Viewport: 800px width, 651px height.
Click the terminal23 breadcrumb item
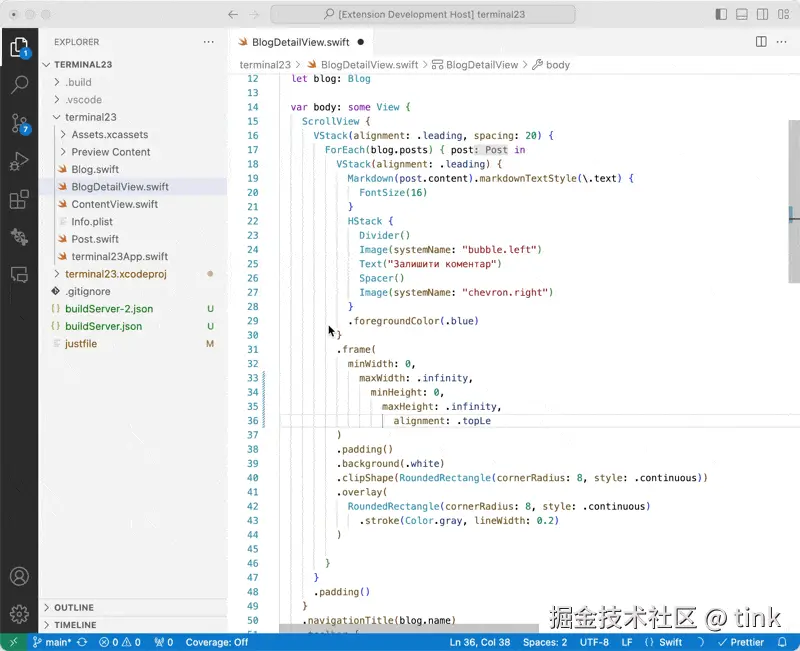click(265, 65)
